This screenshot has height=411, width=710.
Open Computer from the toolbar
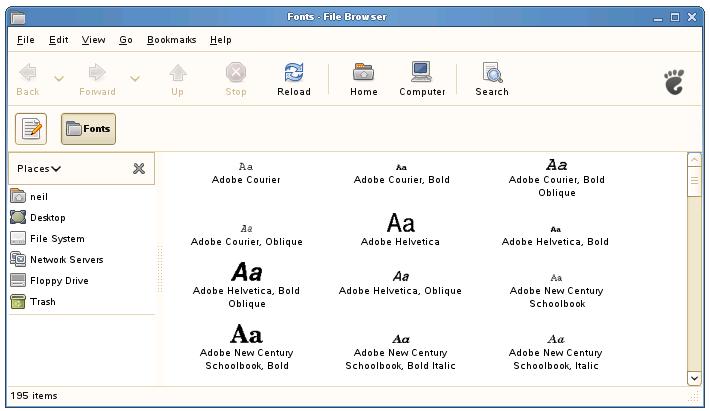pyautogui.click(x=422, y=73)
